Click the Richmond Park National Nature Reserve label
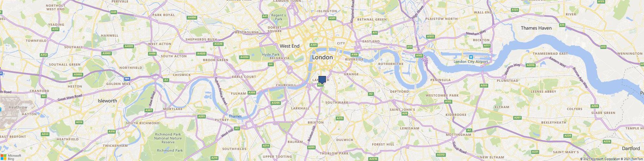 coord(168,138)
